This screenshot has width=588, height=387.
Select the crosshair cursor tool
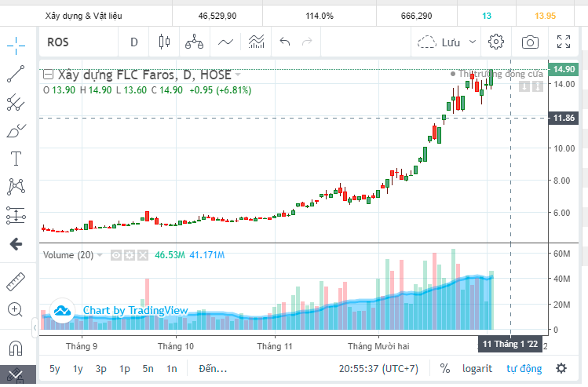[x=16, y=46]
